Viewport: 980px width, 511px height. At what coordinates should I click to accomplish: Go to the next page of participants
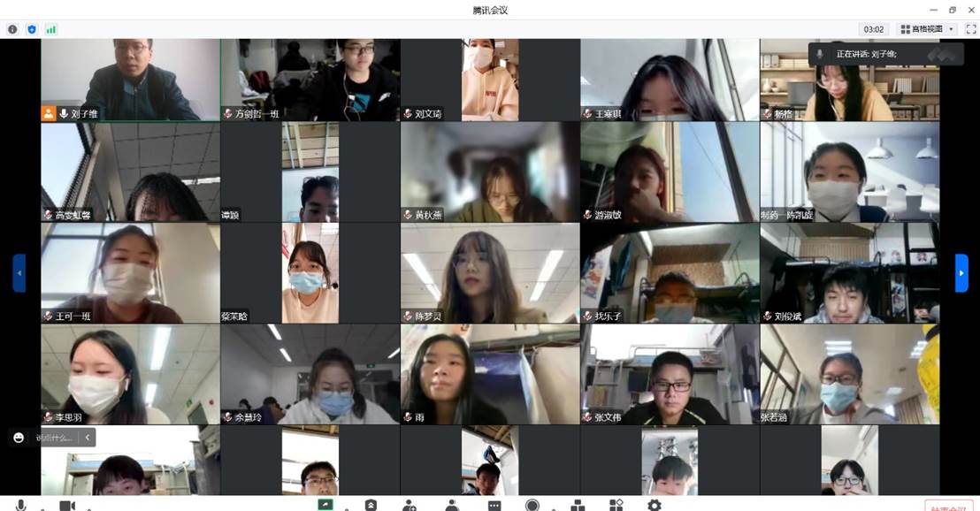pyautogui.click(x=961, y=272)
